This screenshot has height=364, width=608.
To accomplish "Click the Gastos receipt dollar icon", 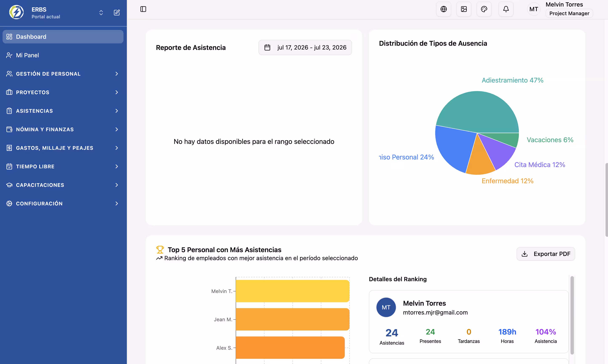I will [x=9, y=148].
